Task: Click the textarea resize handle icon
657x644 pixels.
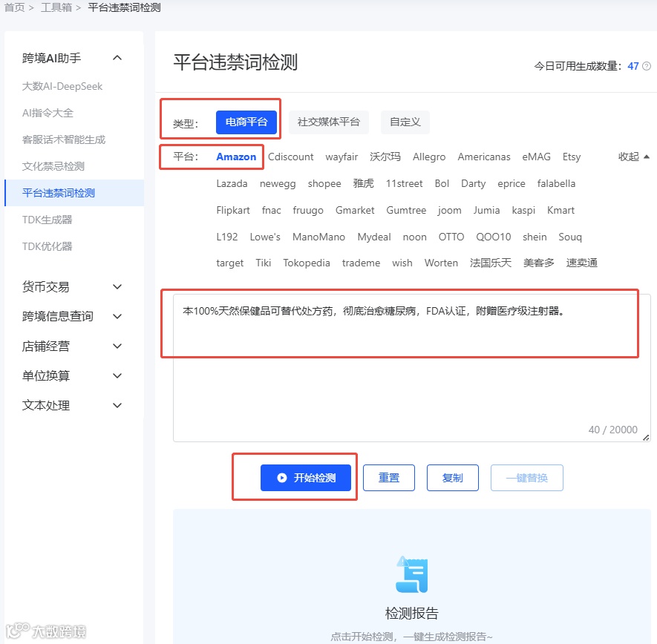Action: coord(646,438)
